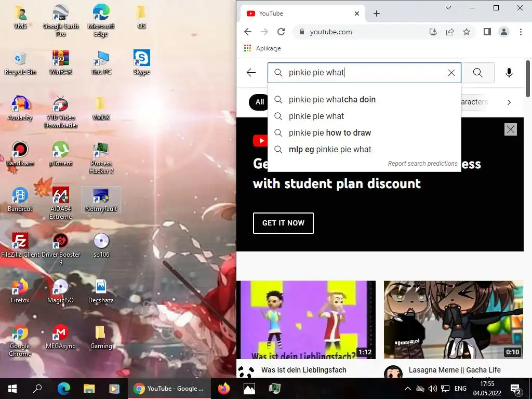Open the OS folder on desktop
Viewport: 532px width, 399px height.
coord(141,17)
